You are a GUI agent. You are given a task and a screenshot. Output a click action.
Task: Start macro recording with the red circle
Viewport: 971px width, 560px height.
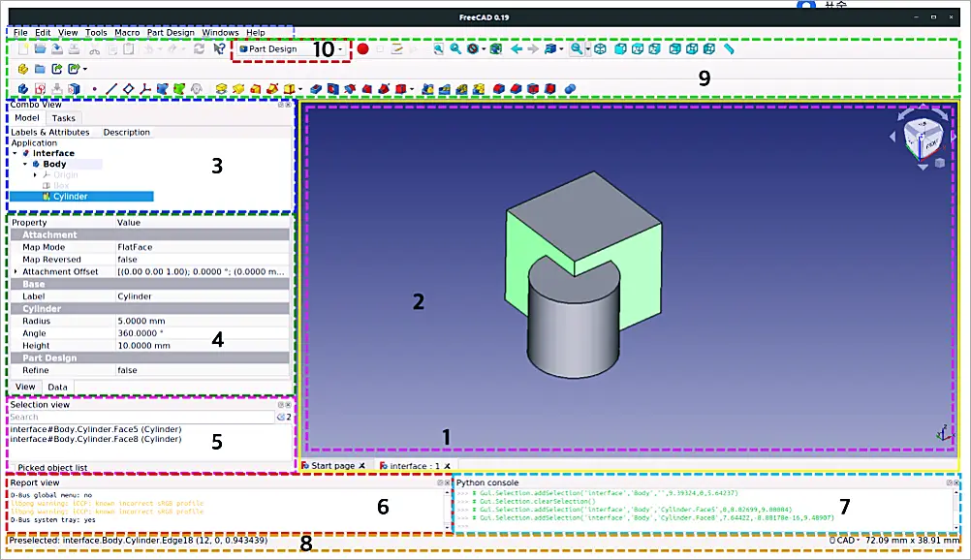click(x=362, y=49)
